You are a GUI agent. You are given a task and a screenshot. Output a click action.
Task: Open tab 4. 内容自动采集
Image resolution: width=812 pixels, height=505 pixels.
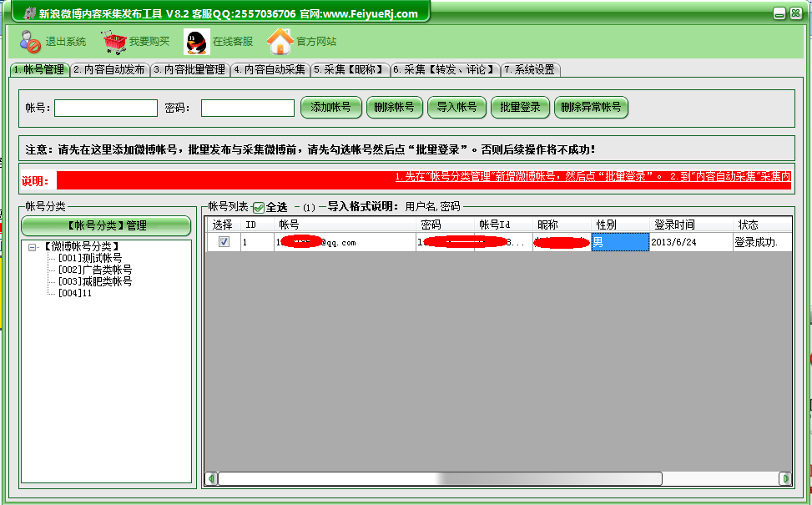coord(270,69)
